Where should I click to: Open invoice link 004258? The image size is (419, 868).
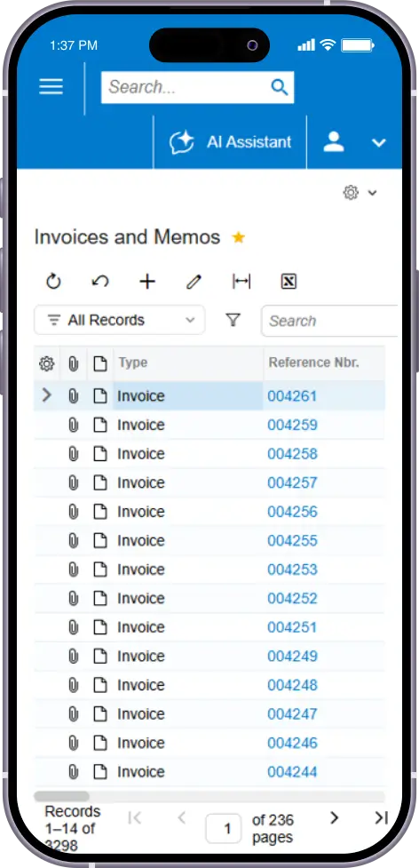click(292, 454)
